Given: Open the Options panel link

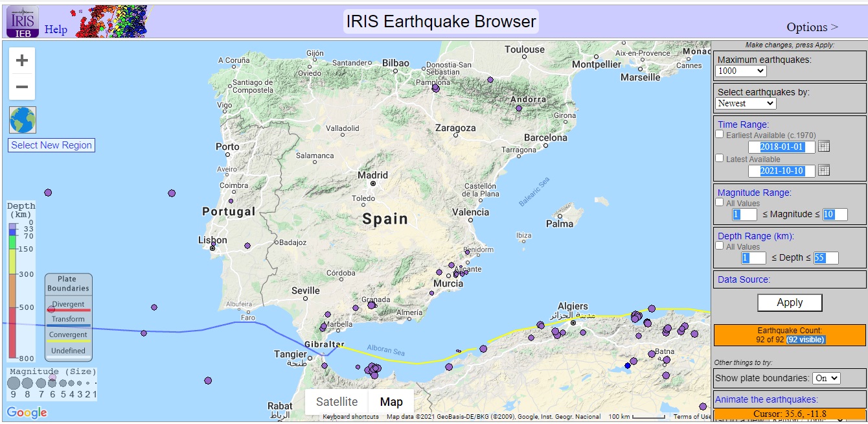Looking at the screenshot, I should 812,27.
